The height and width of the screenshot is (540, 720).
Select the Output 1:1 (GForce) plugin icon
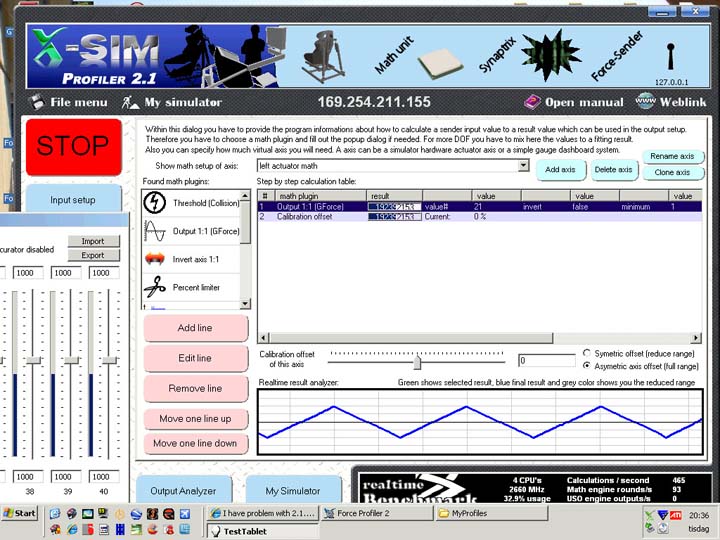pyautogui.click(x=155, y=231)
